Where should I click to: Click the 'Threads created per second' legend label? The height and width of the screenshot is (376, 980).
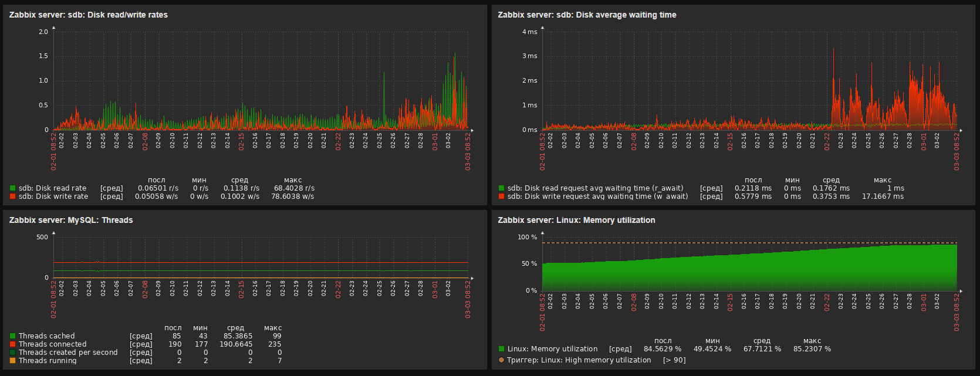[68, 353]
